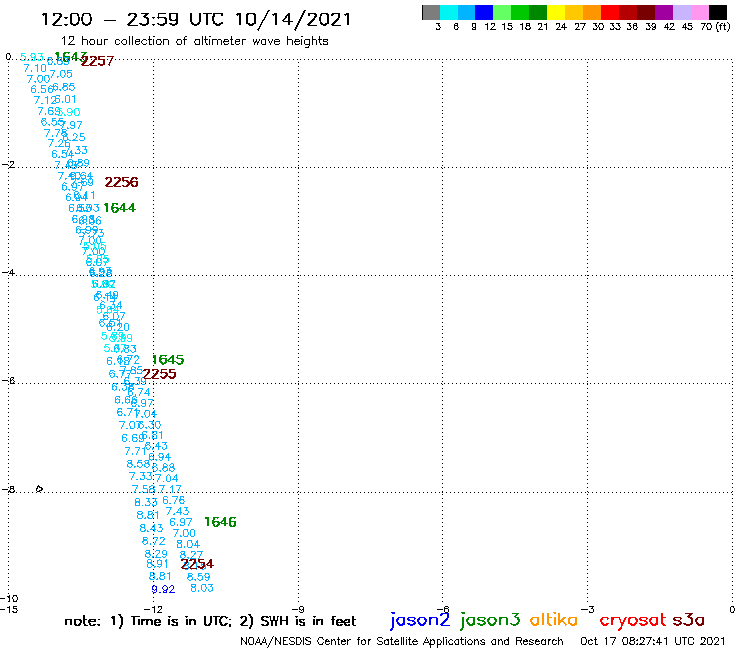
Task: Click the legend value '45'
Action: tap(687, 26)
